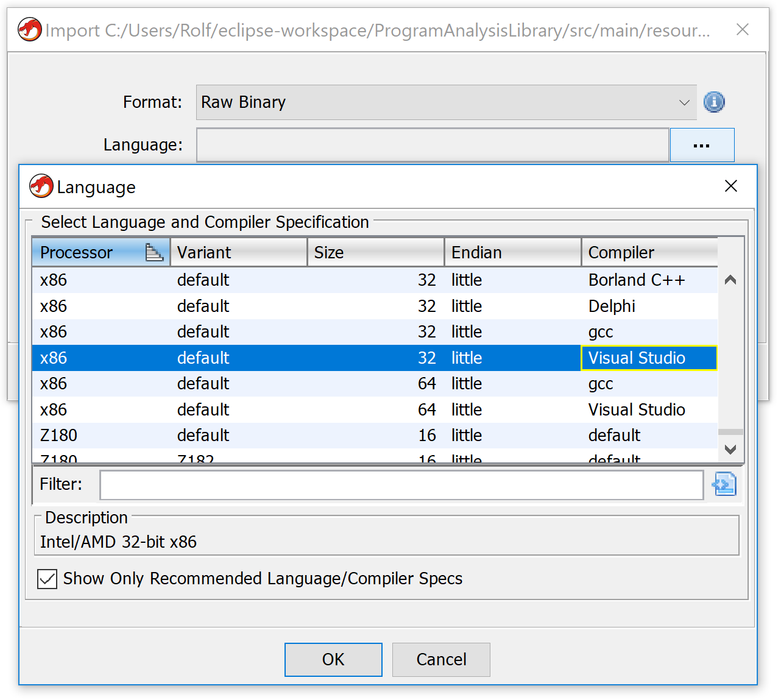Image resolution: width=781 pixels, height=700 pixels.
Task: Confirm selection with OK button
Action: point(333,660)
